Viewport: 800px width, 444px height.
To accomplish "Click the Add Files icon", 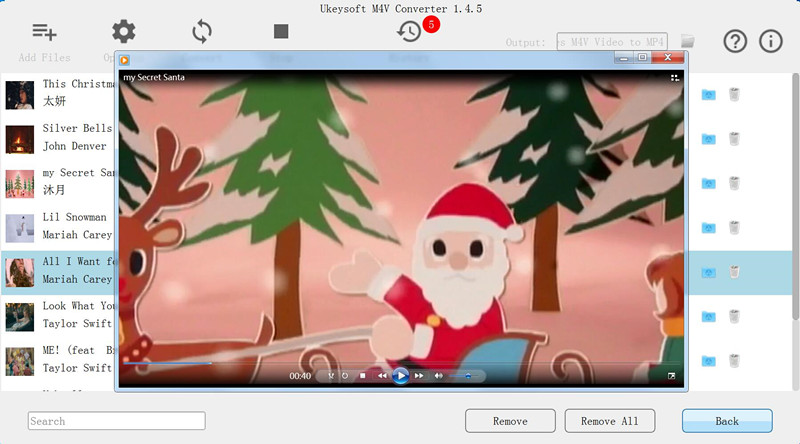I will pos(44,32).
